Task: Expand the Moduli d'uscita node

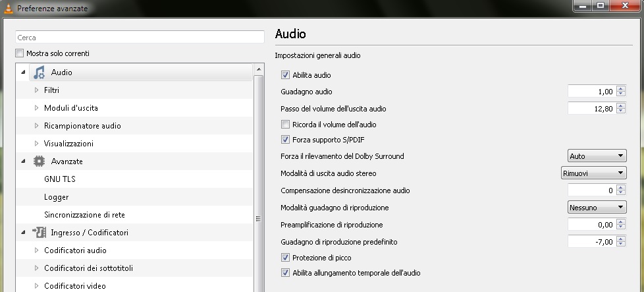Action: (x=37, y=107)
